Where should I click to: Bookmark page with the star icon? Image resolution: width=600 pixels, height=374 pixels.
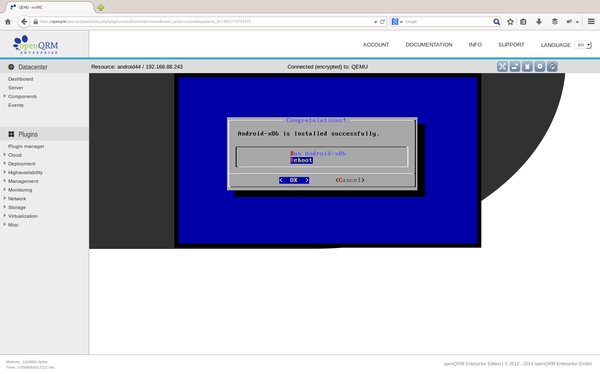click(510, 22)
